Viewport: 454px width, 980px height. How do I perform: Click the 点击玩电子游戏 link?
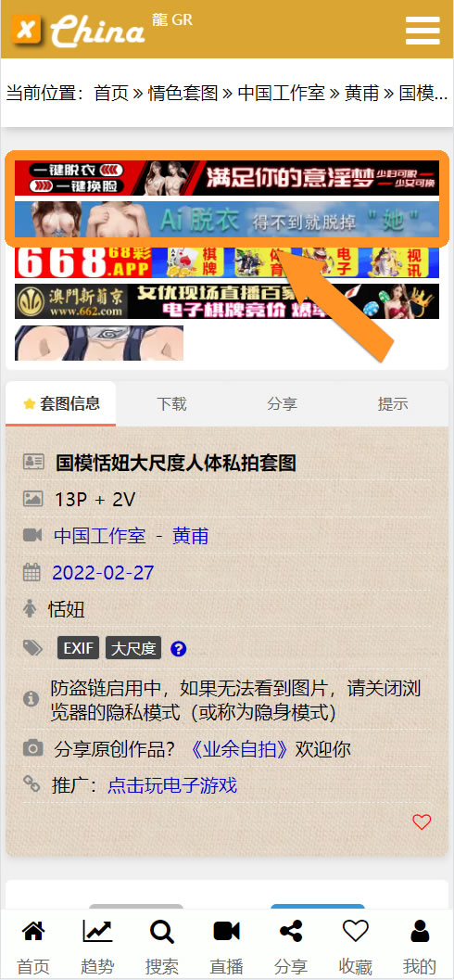pyautogui.click(x=172, y=785)
